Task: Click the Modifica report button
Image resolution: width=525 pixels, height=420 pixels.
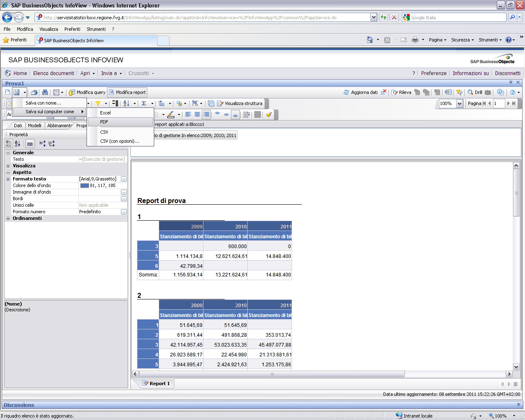Action: 127,92
